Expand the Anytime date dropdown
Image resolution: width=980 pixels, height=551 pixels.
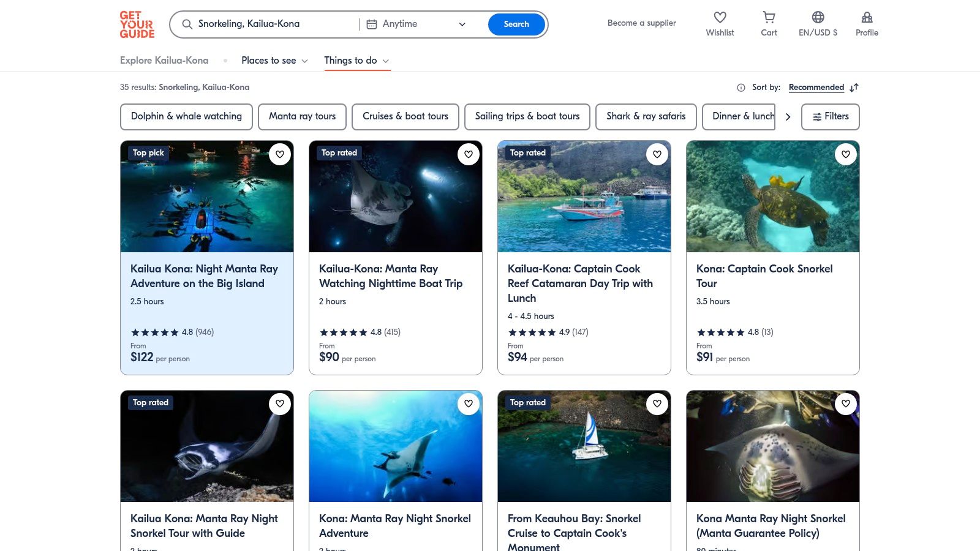point(462,24)
